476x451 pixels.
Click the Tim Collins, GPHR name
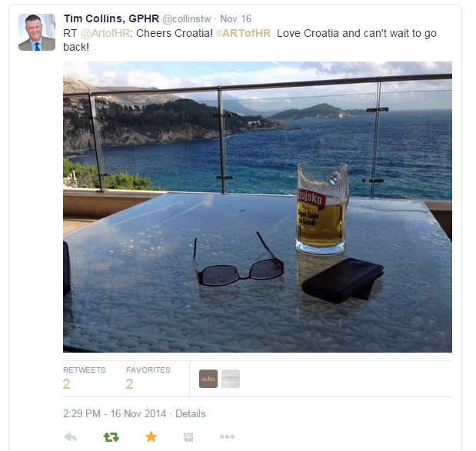tap(111, 18)
